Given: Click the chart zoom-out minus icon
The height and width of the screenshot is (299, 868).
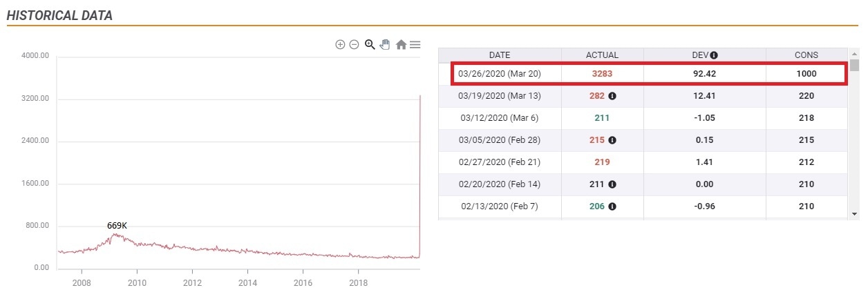Looking at the screenshot, I should (354, 45).
